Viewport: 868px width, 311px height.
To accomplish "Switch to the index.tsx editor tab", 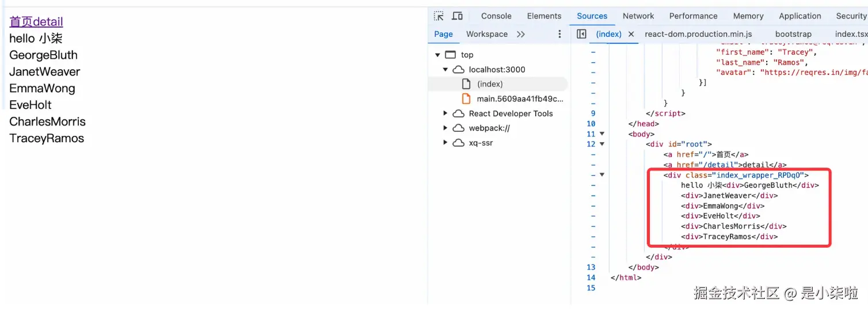I will click(851, 34).
